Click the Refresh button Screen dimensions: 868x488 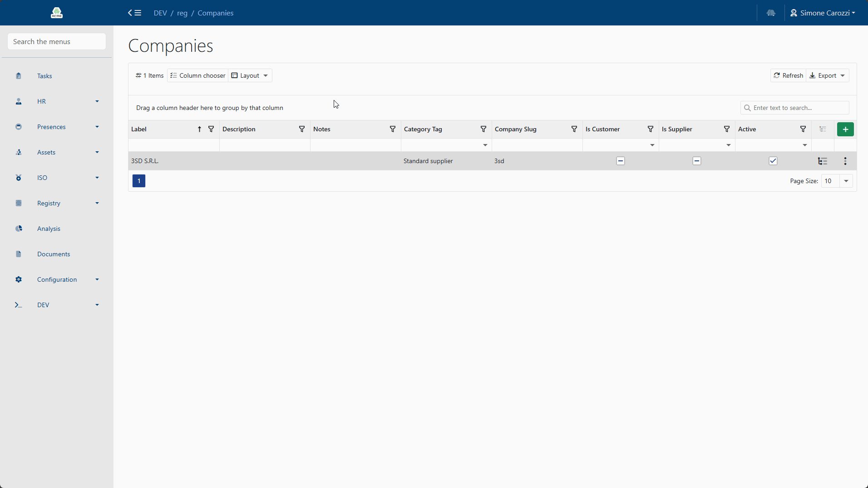[788, 76]
